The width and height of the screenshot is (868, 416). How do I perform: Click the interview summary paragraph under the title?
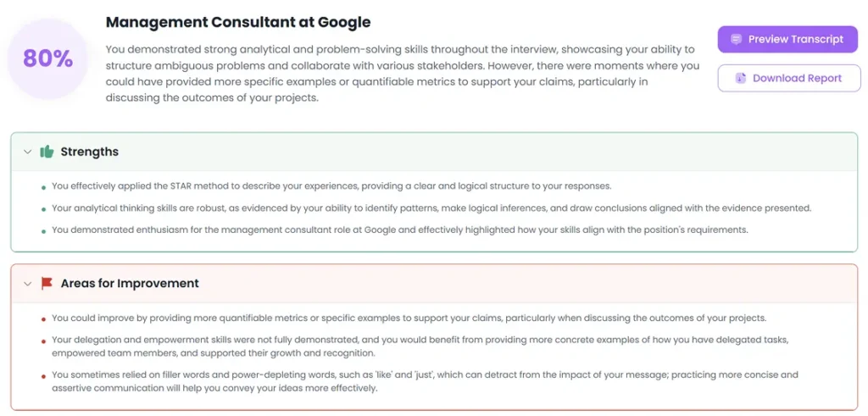(403, 73)
